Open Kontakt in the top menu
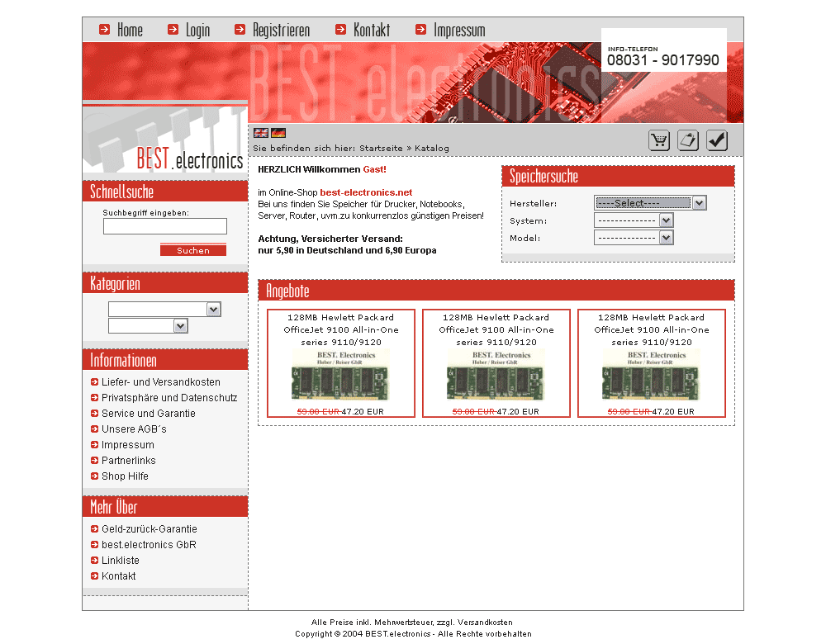The height and width of the screenshot is (644, 826). click(372, 30)
